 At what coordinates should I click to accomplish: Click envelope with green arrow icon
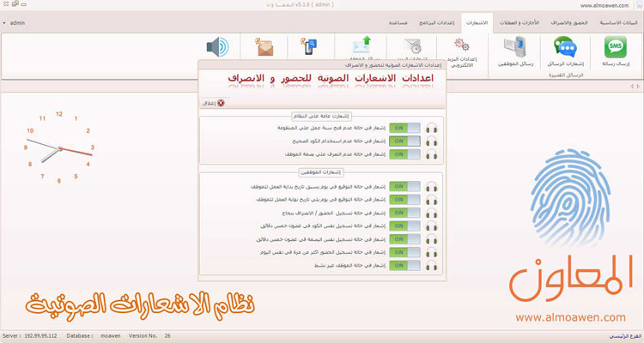coord(361,45)
